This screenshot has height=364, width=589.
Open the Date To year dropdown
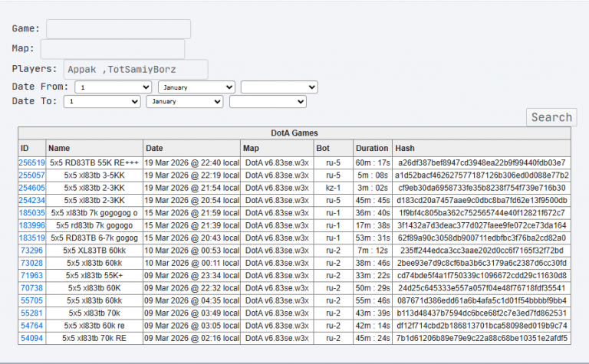268,102
